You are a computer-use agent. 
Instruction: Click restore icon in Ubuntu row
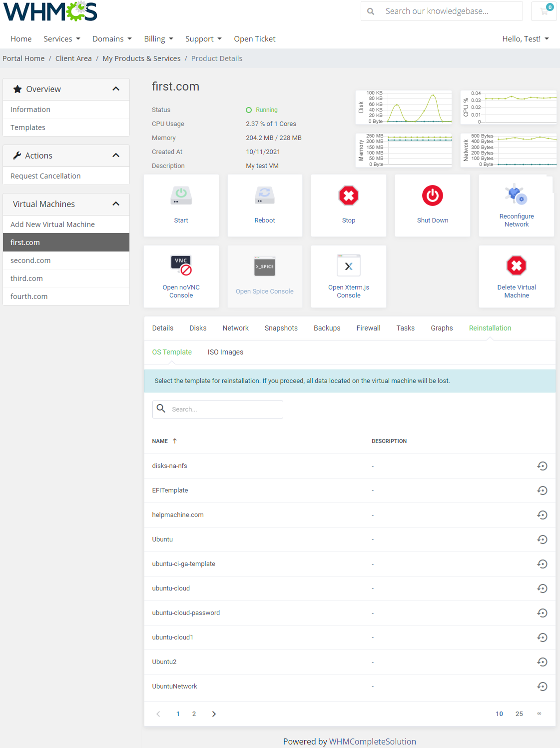pyautogui.click(x=542, y=539)
